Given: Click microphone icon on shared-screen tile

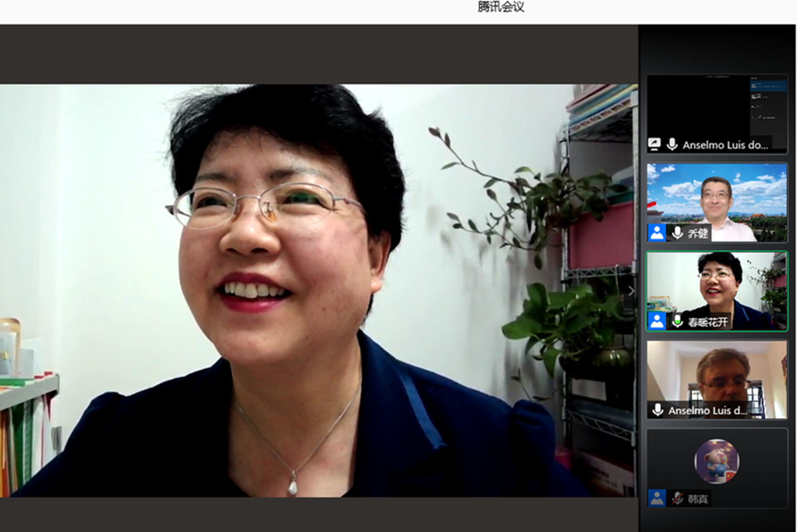Looking at the screenshot, I should (672, 144).
